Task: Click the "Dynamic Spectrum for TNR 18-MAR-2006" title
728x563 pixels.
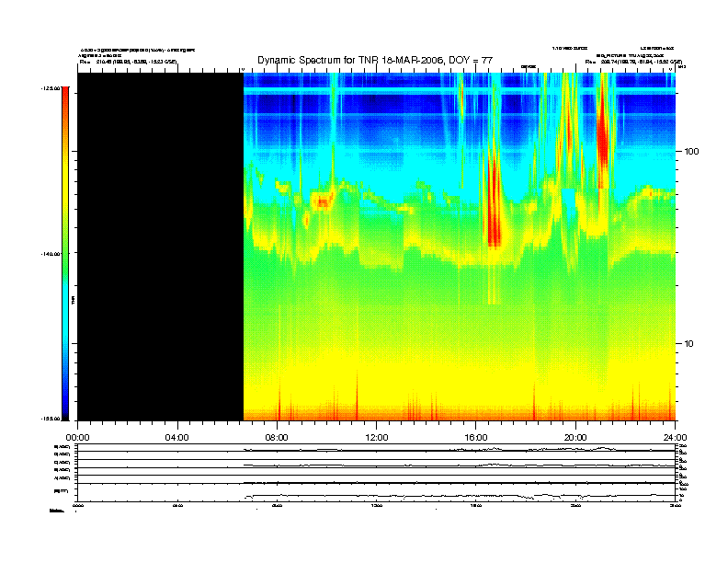Action: [375, 60]
